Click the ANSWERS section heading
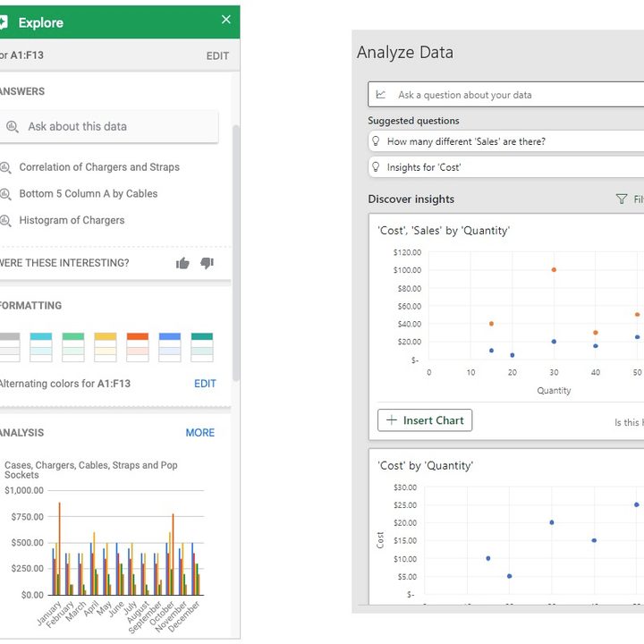This screenshot has width=644, height=644. (21, 91)
